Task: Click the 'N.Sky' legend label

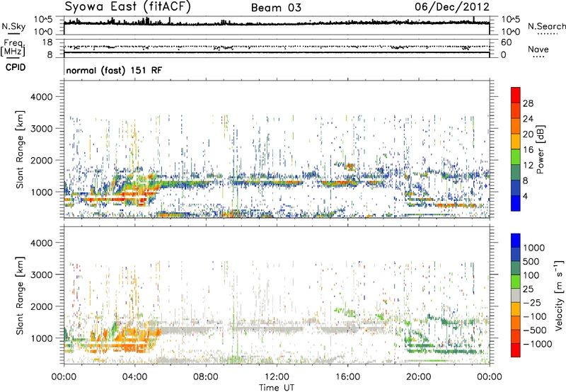Action: (x=13, y=26)
